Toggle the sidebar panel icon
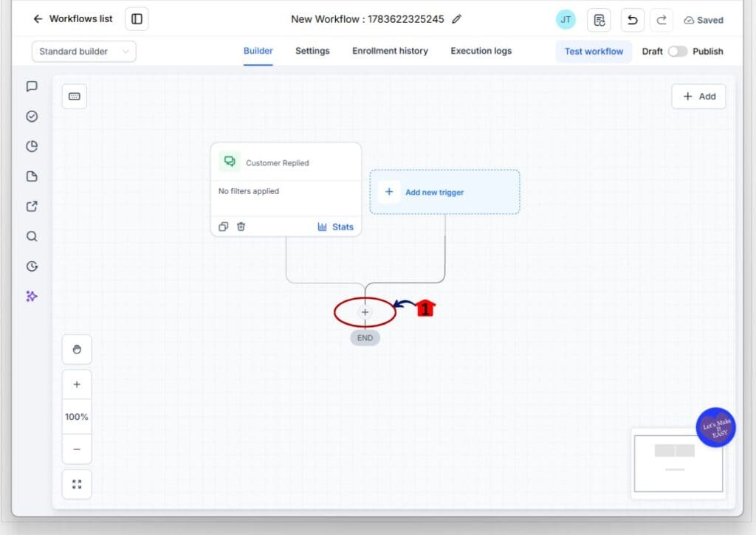The width and height of the screenshot is (756, 535). (137, 18)
